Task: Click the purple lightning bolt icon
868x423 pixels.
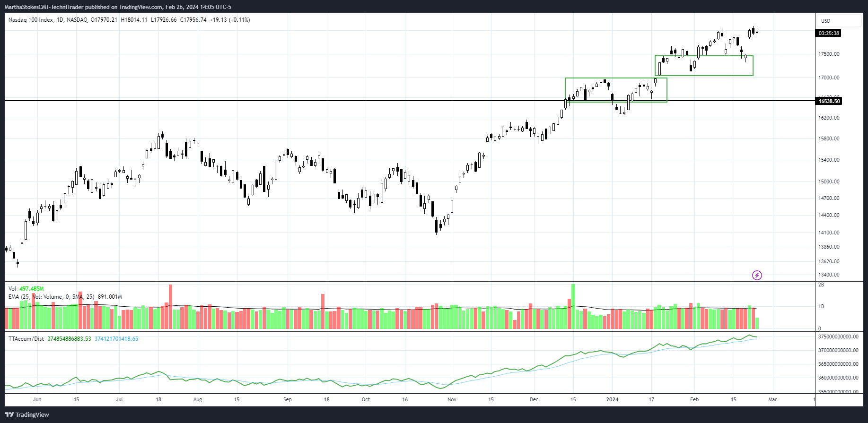Action: [757, 275]
